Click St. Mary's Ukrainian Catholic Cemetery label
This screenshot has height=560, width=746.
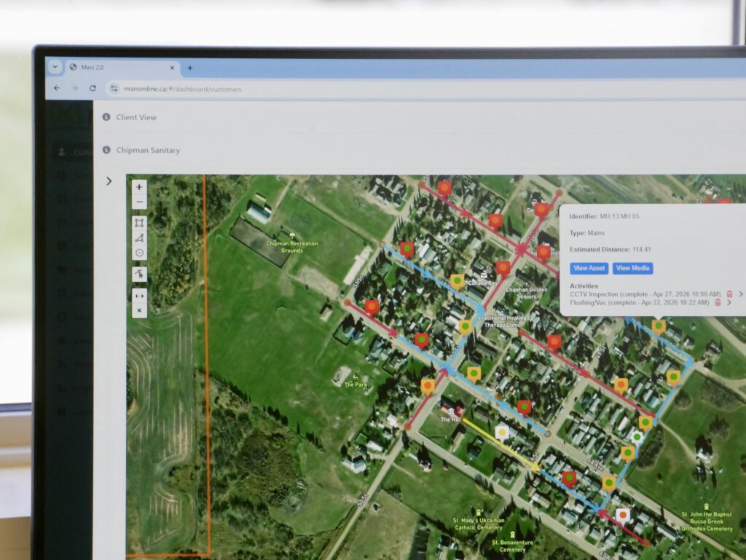coord(479,524)
